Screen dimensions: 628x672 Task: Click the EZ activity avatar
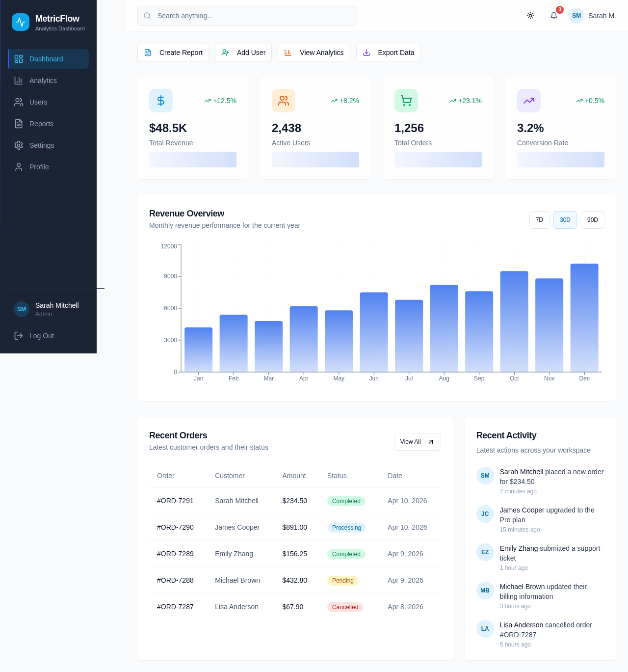485,552
